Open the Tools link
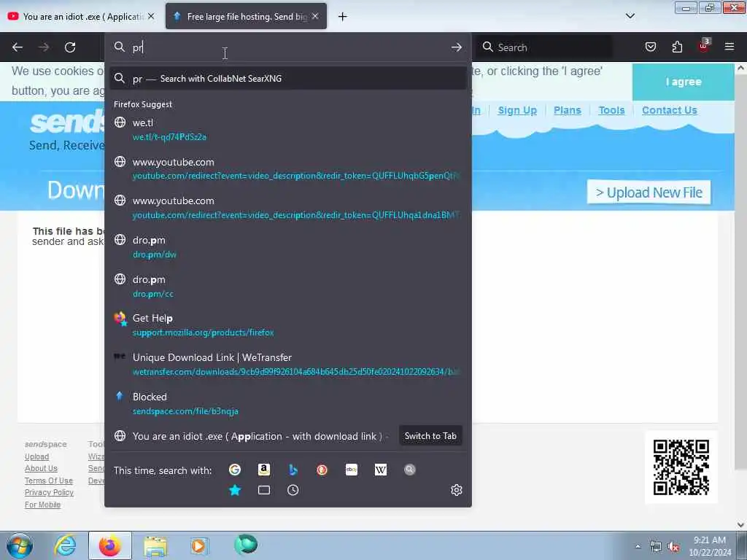This screenshot has width=747, height=560. (611, 111)
